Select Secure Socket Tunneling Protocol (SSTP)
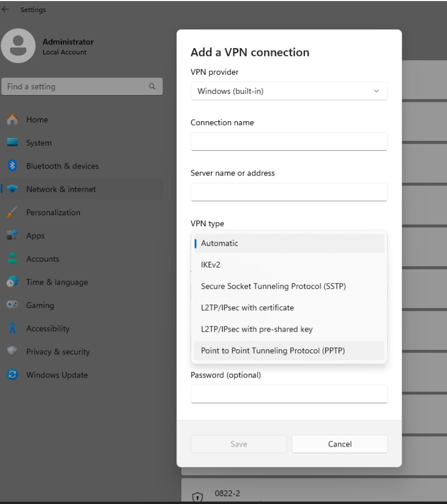The width and height of the screenshot is (447, 504). point(289,286)
